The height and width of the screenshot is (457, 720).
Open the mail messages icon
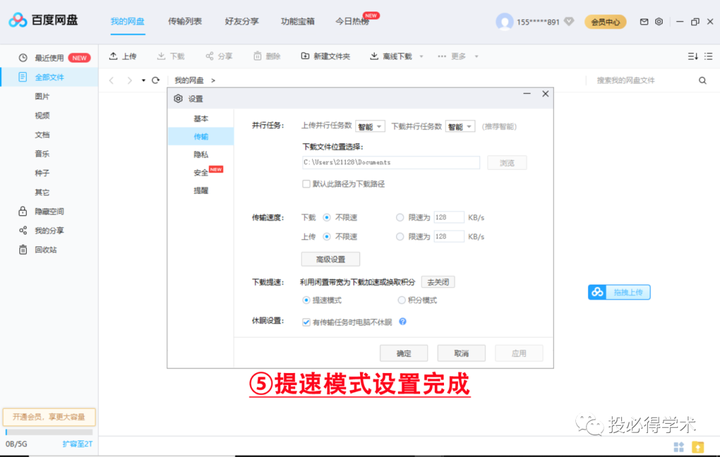[644, 22]
